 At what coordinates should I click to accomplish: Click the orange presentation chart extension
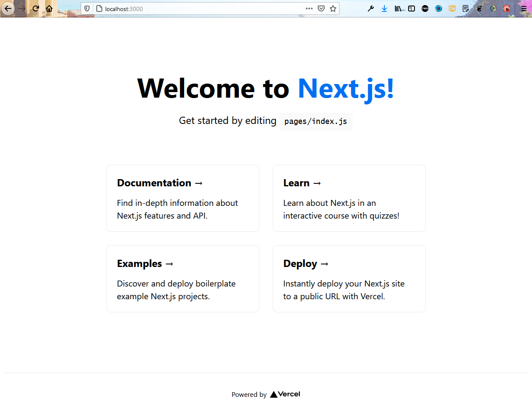pyautogui.click(x=452, y=8)
